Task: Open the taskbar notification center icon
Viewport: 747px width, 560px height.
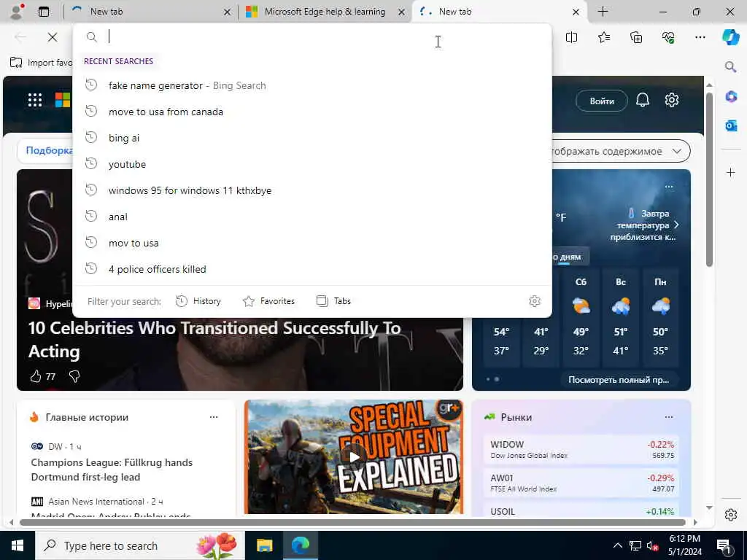Action: click(724, 546)
